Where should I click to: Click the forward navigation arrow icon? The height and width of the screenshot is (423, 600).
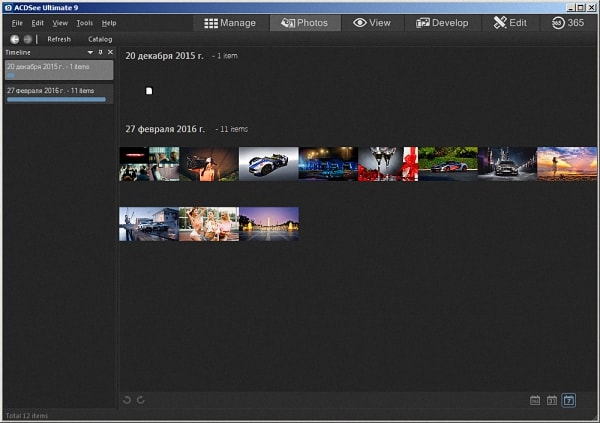28,39
